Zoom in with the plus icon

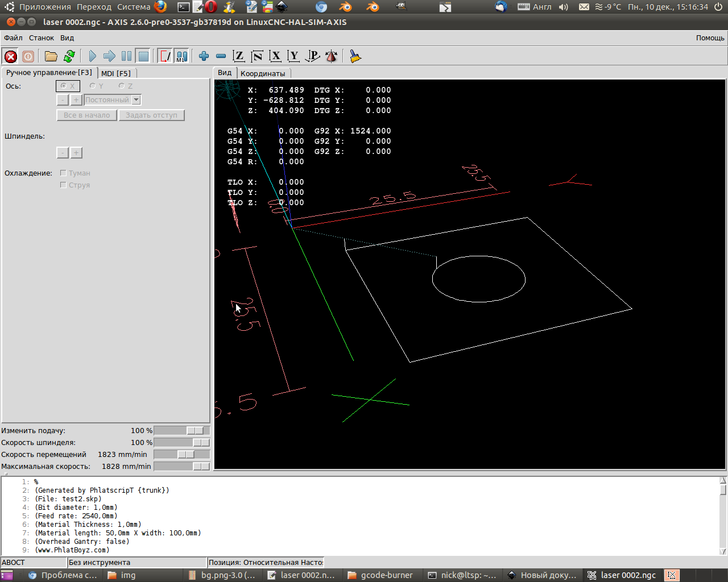(x=204, y=56)
